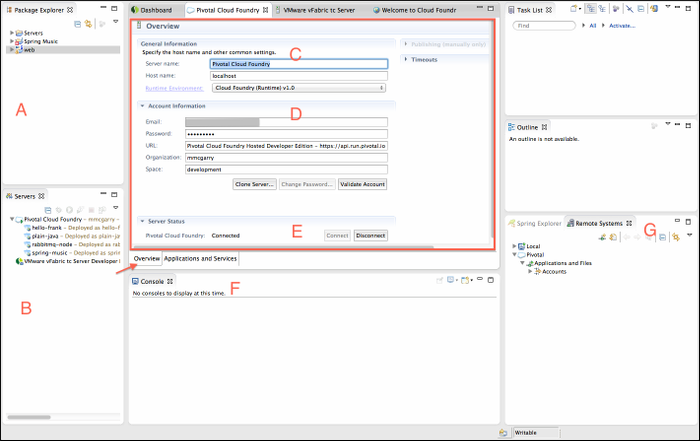This screenshot has height=441, width=700.
Task: Open the Cloud Foundry Runtime dropdown
Action: point(299,88)
